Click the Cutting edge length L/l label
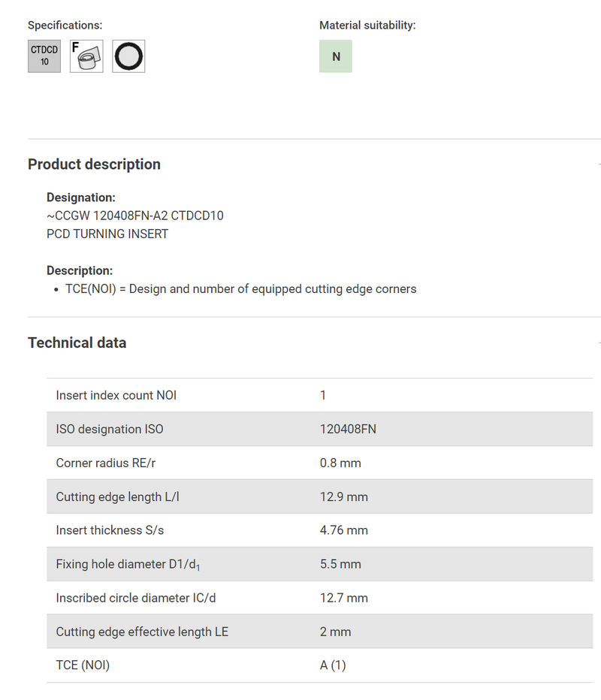Image resolution: width=601 pixels, height=700 pixels. 117,497
